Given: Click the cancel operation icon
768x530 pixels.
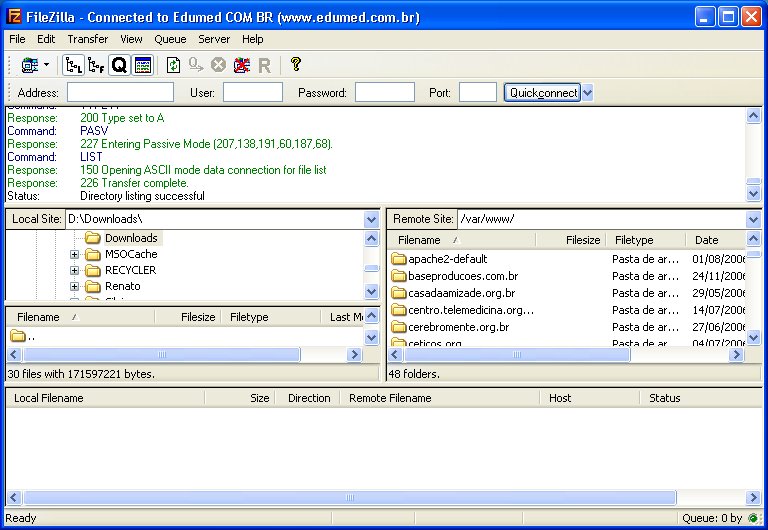Looking at the screenshot, I should click(218, 65).
